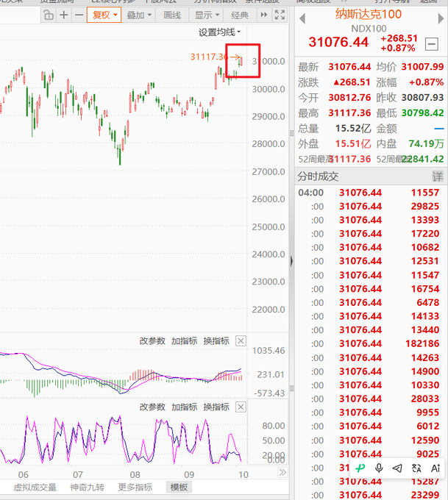Click the 分时成交 header

318,176
